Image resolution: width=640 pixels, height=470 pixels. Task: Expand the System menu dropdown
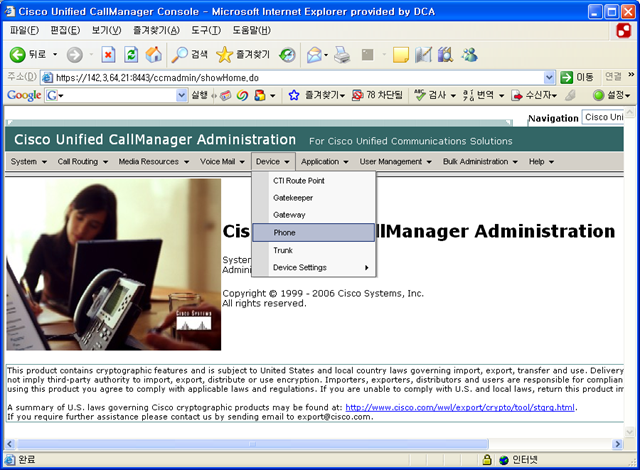click(29, 162)
